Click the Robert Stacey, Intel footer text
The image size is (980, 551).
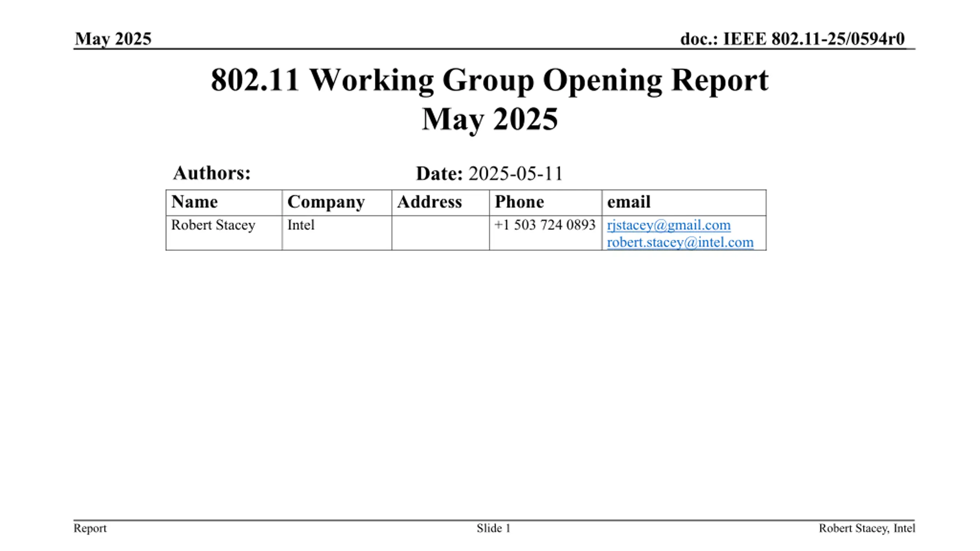pyautogui.click(x=867, y=528)
